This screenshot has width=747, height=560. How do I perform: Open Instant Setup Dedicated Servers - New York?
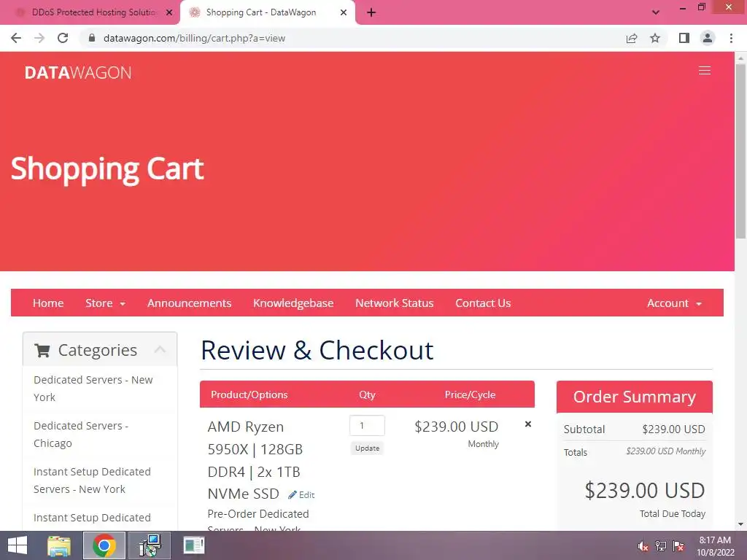click(92, 481)
